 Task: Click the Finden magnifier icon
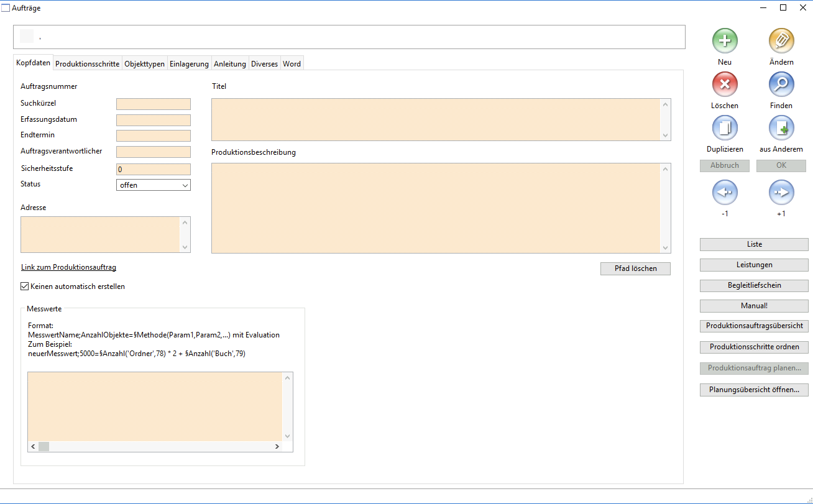pyautogui.click(x=781, y=85)
